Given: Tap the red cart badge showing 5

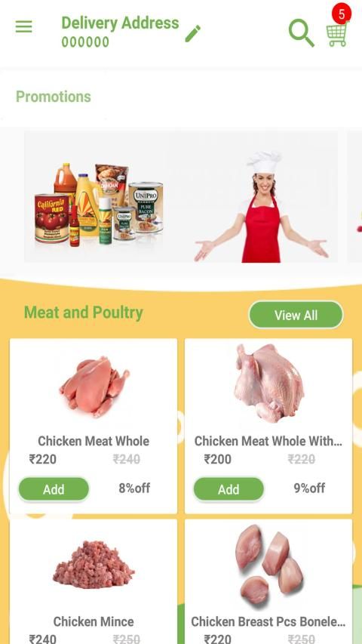Looking at the screenshot, I should [x=342, y=14].
